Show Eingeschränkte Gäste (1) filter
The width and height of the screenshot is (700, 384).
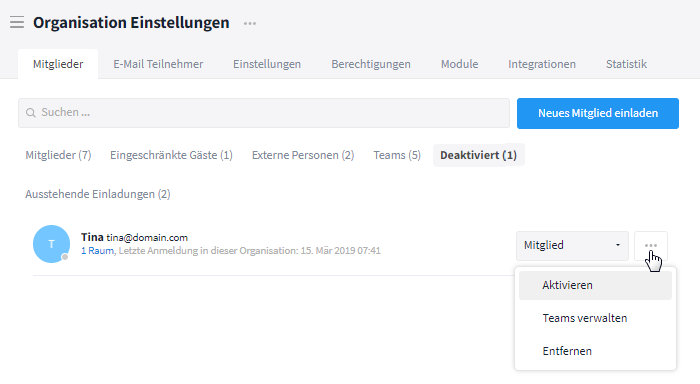171,155
